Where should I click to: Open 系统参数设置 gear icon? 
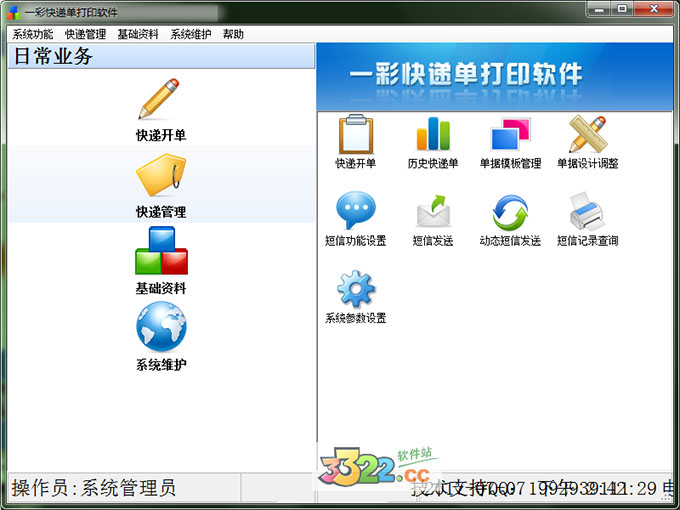(x=356, y=289)
